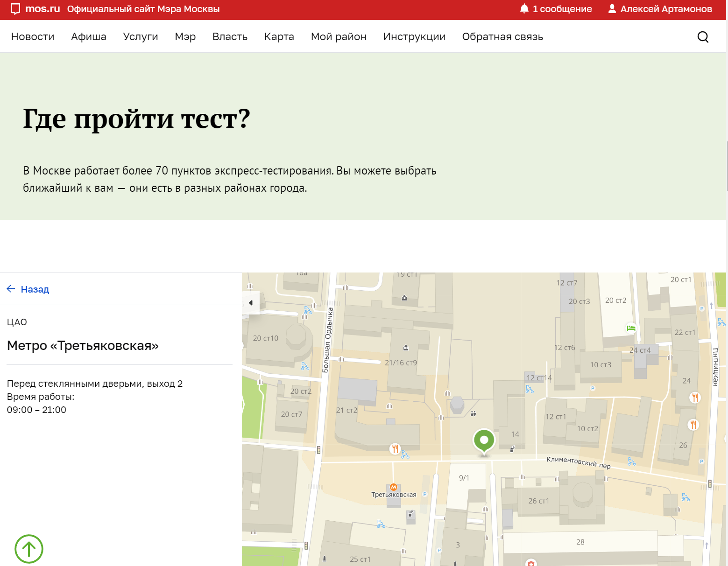Click the search magnifier icon
The width and height of the screenshot is (728, 566).
(x=703, y=37)
